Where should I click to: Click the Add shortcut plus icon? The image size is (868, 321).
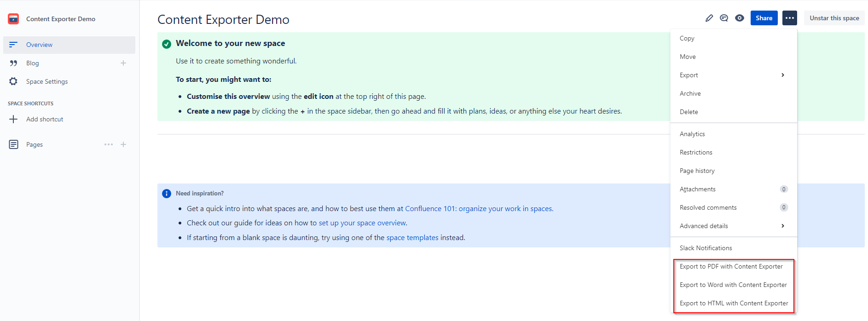[x=13, y=119]
